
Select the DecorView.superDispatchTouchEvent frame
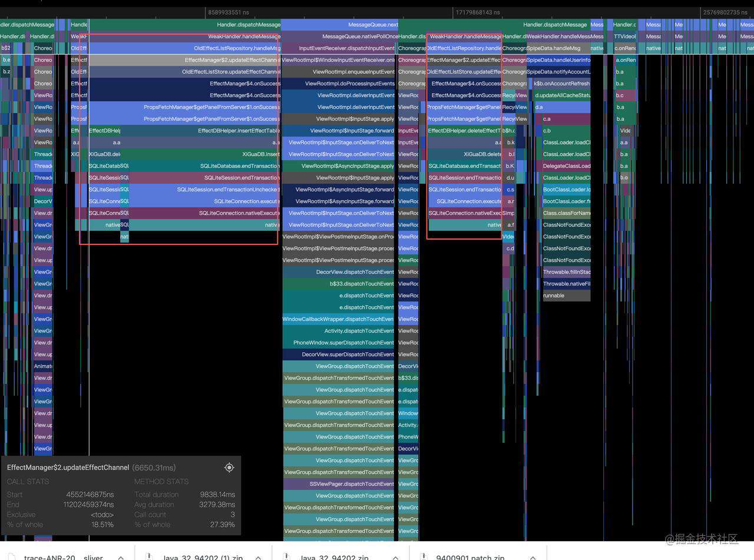(339, 354)
